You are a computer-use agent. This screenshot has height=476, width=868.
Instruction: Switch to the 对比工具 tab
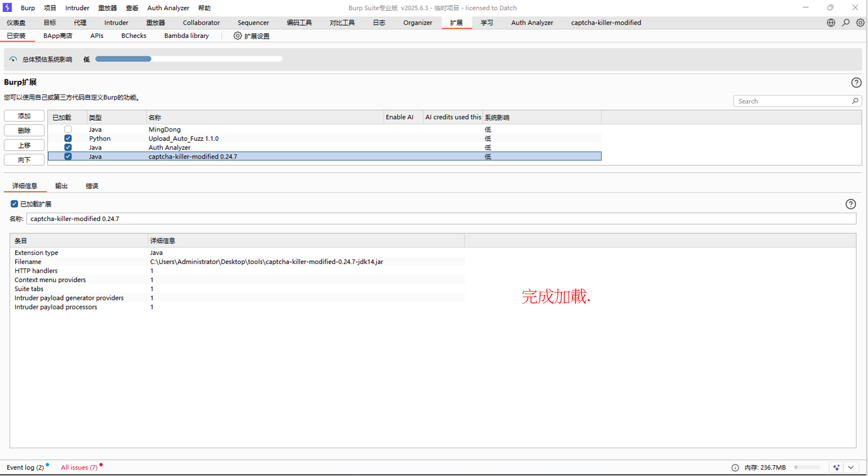tap(342, 23)
